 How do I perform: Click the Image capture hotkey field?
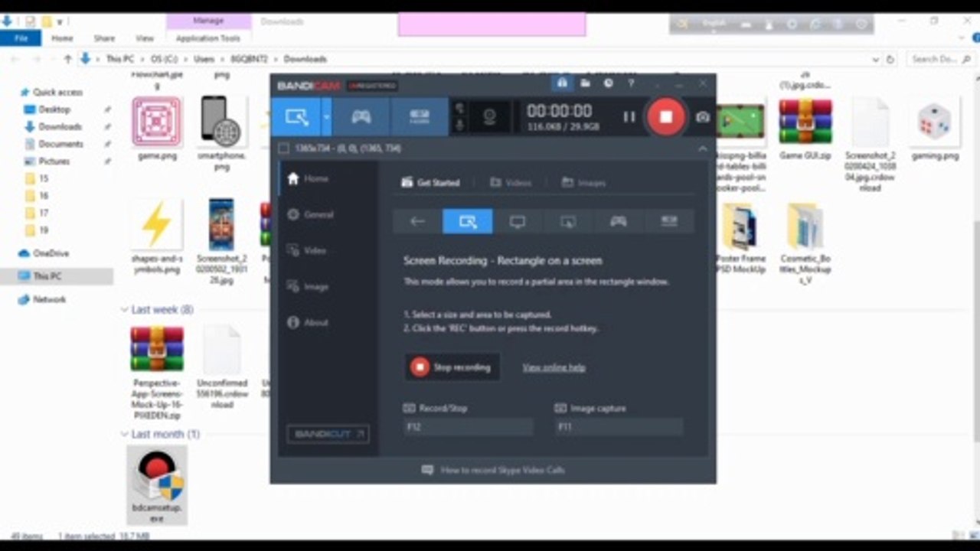pyautogui.click(x=619, y=427)
